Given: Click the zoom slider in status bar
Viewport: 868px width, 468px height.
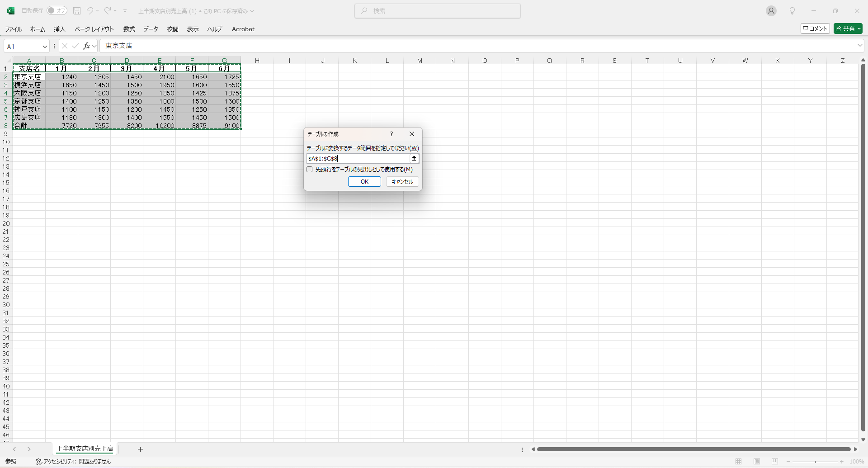Looking at the screenshot, I should pos(815,462).
